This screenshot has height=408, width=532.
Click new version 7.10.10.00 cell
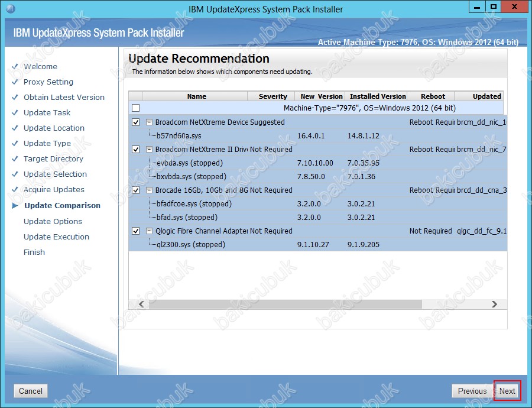coord(315,163)
